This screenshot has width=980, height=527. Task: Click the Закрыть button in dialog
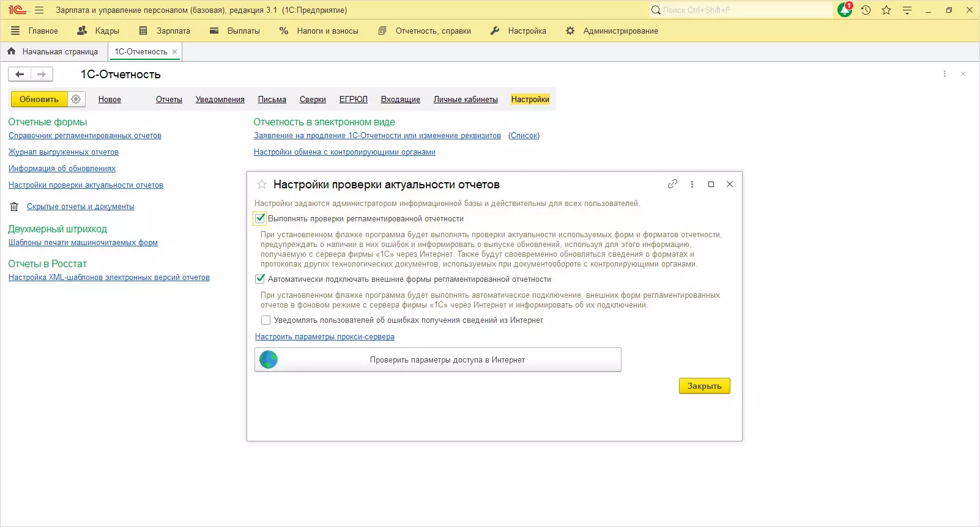705,386
